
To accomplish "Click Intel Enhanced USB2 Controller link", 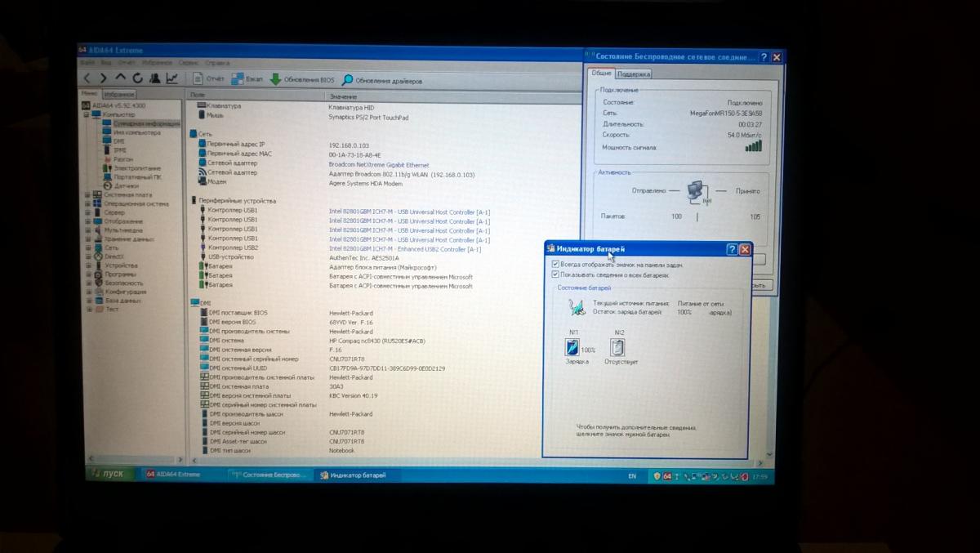I will pyautogui.click(x=405, y=248).
